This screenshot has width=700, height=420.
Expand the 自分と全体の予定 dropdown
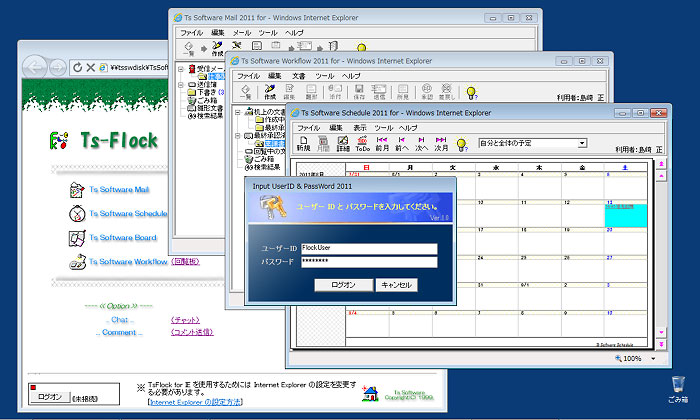tap(581, 143)
